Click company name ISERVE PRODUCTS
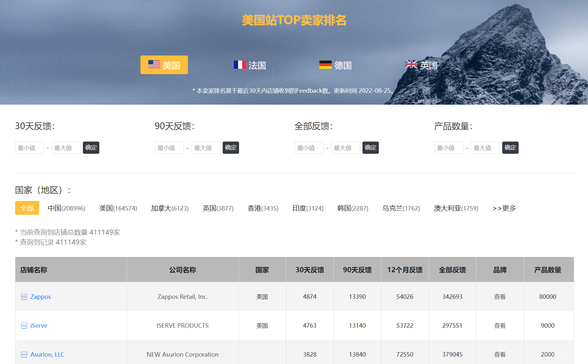 tap(183, 325)
